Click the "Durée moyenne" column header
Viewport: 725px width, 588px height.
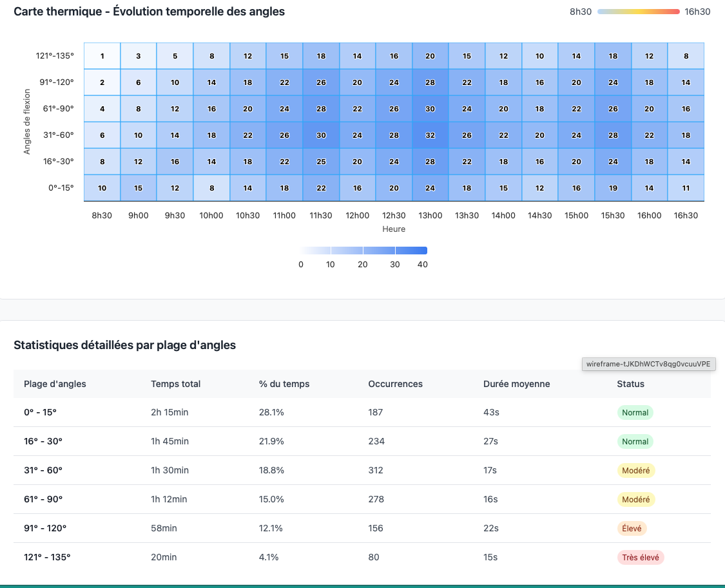[516, 384]
